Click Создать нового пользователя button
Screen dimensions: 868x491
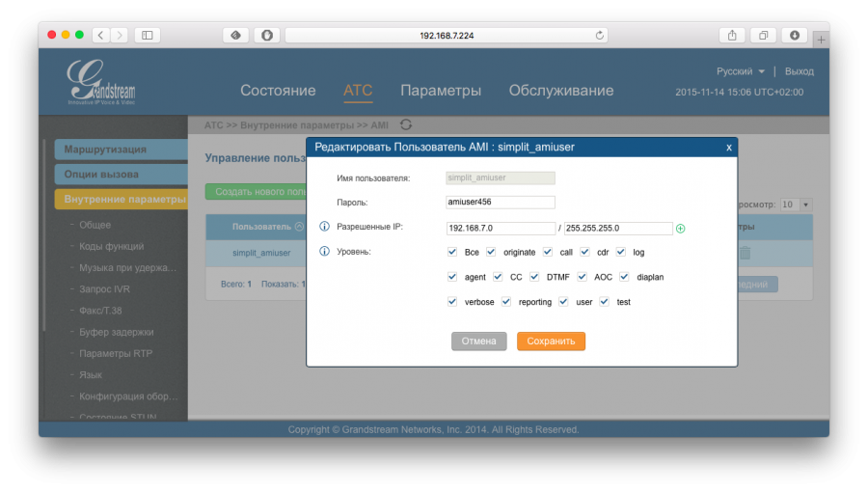point(256,192)
